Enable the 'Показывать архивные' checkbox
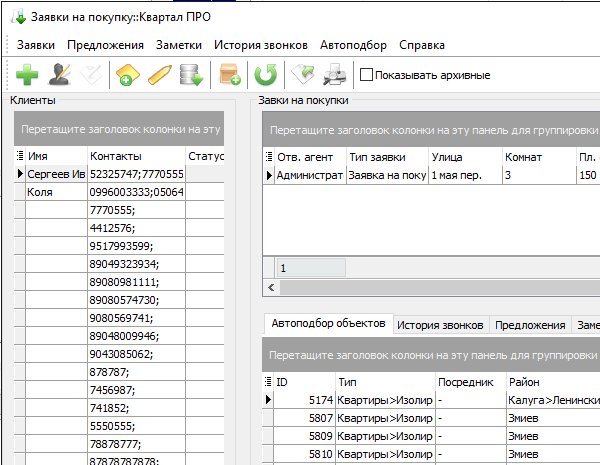 pyautogui.click(x=366, y=74)
